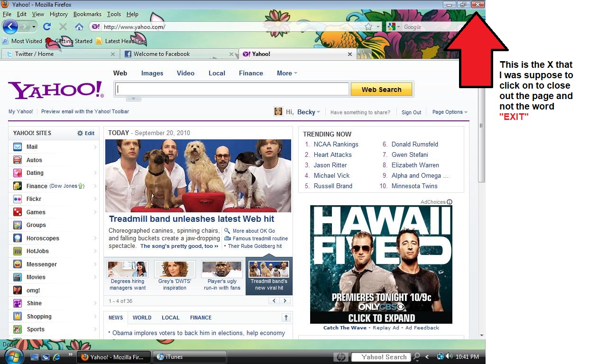Open Mail from Yahoo! Sites list
The height and width of the screenshot is (364, 597).
(32, 147)
